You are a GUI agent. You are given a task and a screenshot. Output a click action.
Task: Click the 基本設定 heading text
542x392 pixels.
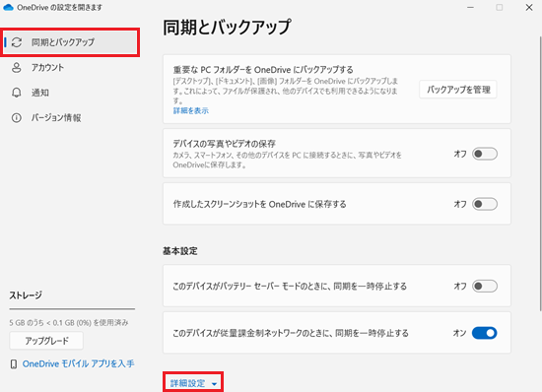pyautogui.click(x=180, y=251)
